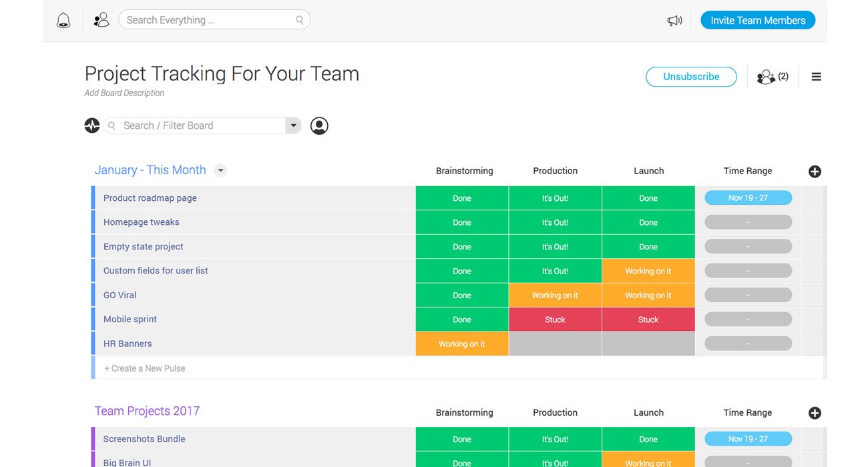The height and width of the screenshot is (467, 868).
Task: Collapse the Team Projects 2017 group
Action: pos(147,410)
